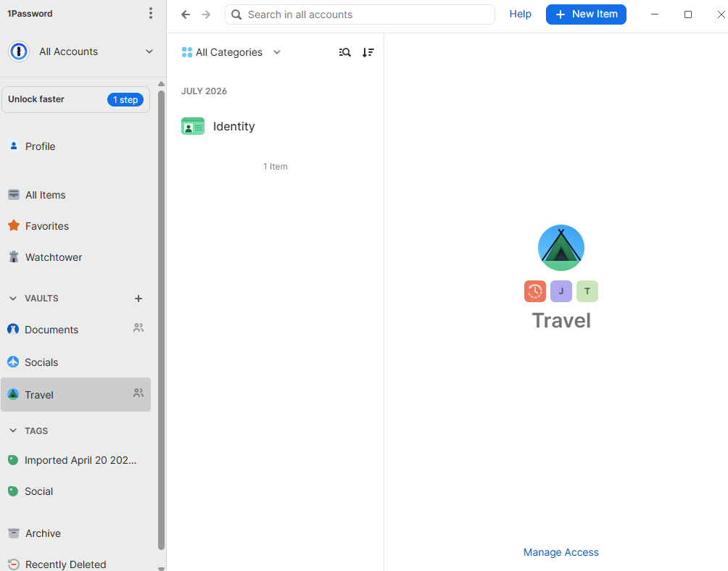
Task: Open the Help link
Action: (x=520, y=14)
